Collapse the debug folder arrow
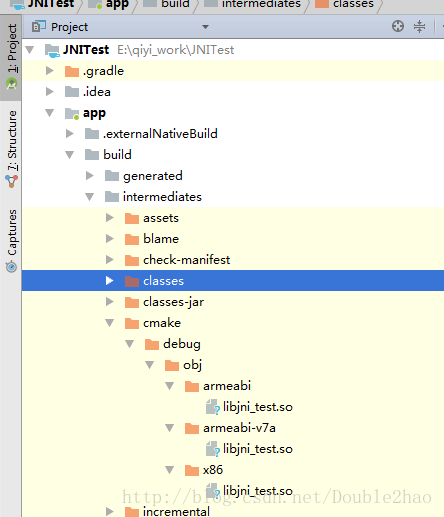Image resolution: width=444 pixels, height=517 pixels. (x=130, y=344)
